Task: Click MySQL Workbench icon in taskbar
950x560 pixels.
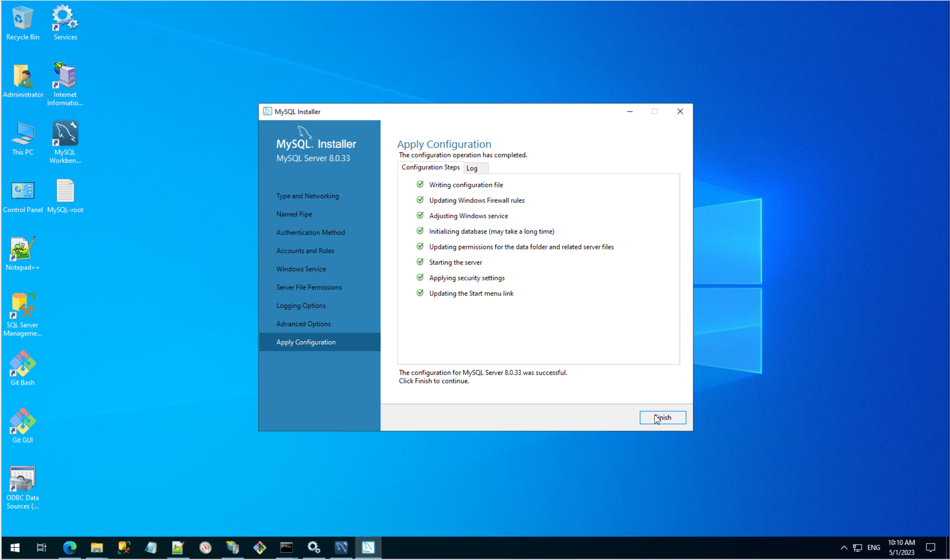Action: 341,548
